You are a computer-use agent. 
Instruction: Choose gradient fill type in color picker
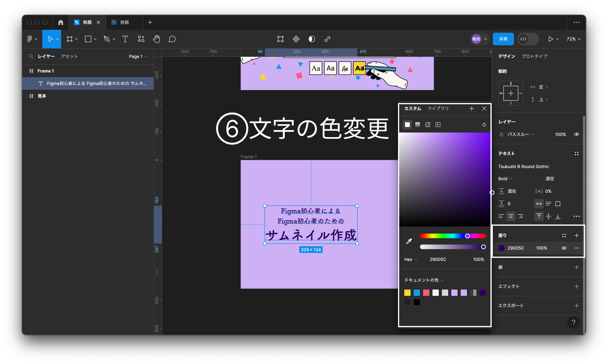tap(418, 125)
